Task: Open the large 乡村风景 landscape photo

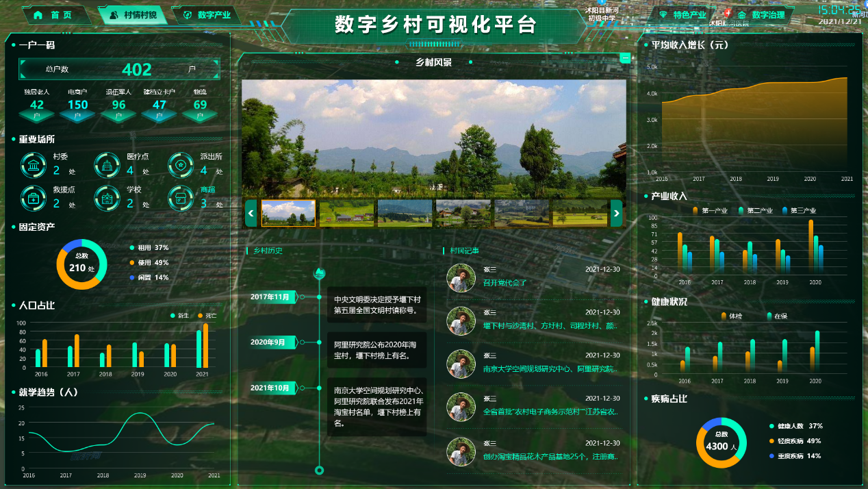Action: coord(433,139)
